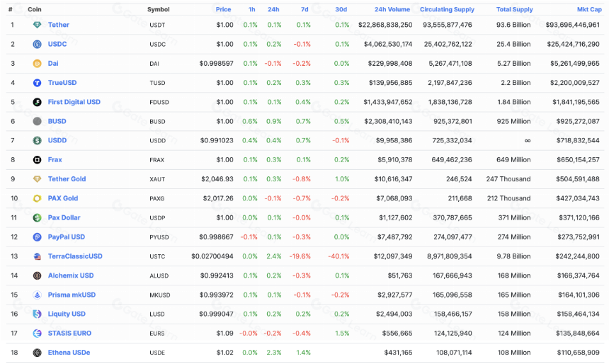Click PAX Gold circulating supply 211,668
The height and width of the screenshot is (364, 609).
tap(460, 198)
